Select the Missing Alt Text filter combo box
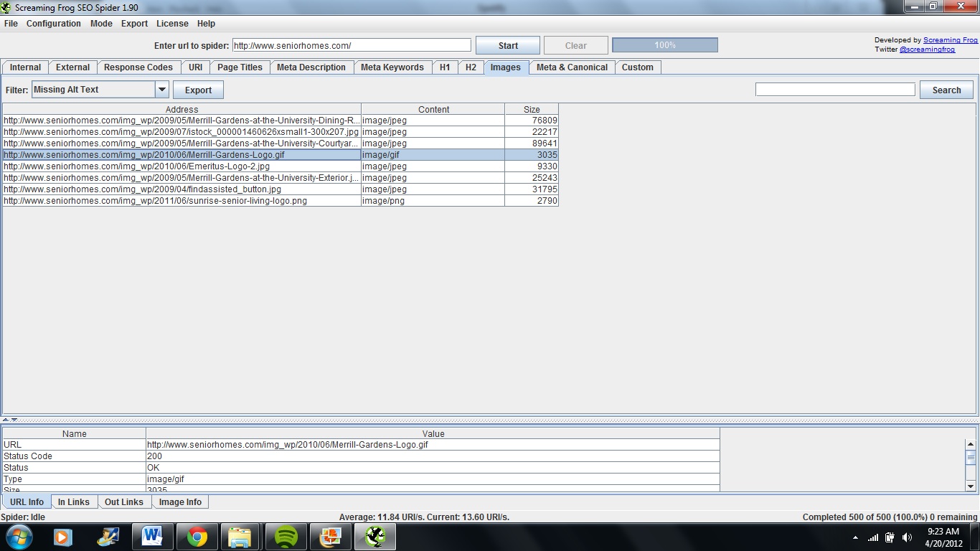980x551 pixels. point(100,90)
